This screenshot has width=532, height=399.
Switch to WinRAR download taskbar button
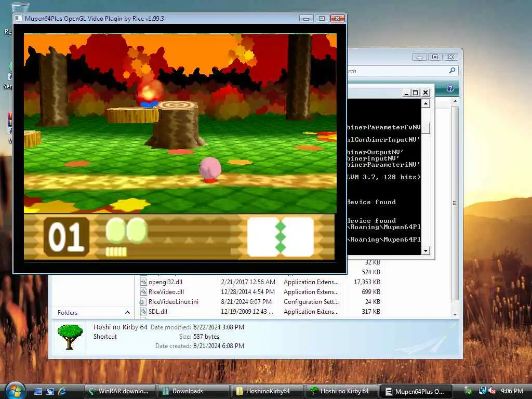[119, 391]
